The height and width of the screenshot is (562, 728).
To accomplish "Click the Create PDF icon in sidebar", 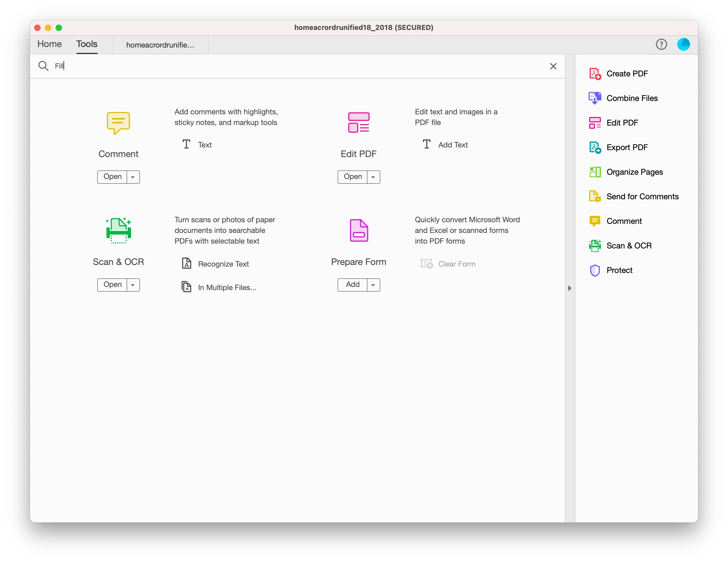I will click(x=595, y=74).
